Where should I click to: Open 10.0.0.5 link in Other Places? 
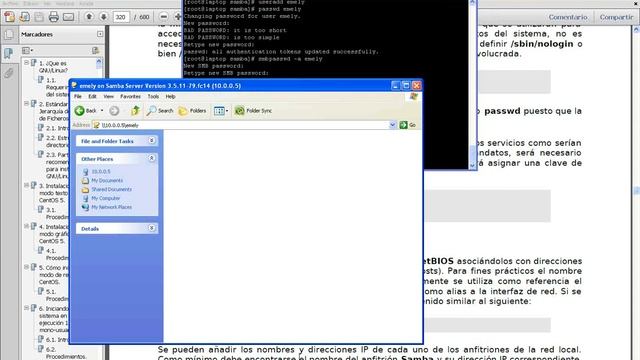[x=100, y=172]
